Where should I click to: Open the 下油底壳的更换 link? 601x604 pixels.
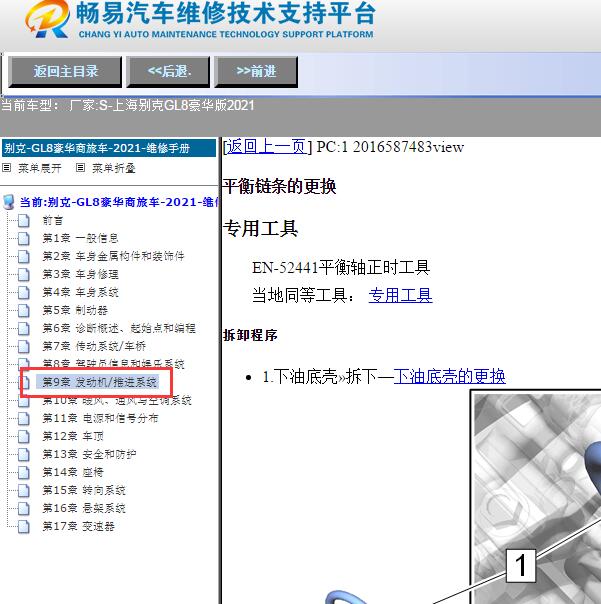click(449, 376)
